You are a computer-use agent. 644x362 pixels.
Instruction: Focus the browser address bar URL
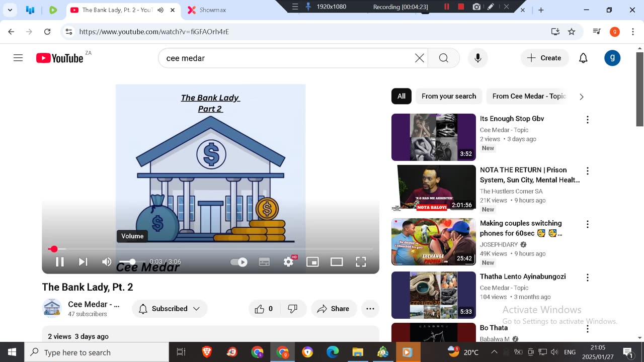[x=154, y=32]
